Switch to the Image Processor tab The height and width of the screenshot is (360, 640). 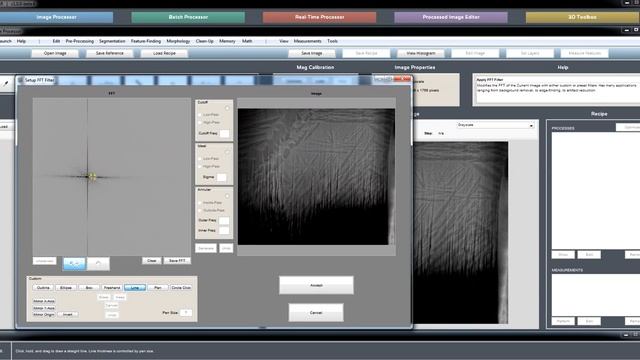click(56, 17)
